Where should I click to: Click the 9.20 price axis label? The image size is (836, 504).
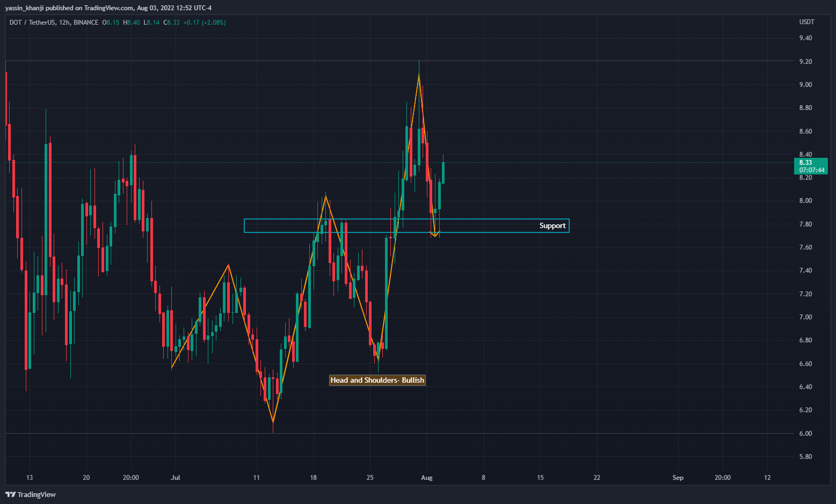[805, 62]
